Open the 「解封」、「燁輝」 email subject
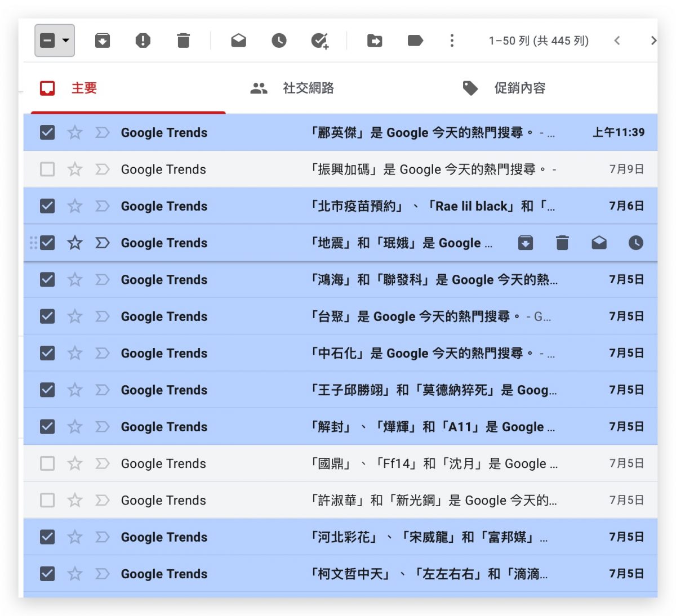676x616 pixels. click(x=433, y=427)
